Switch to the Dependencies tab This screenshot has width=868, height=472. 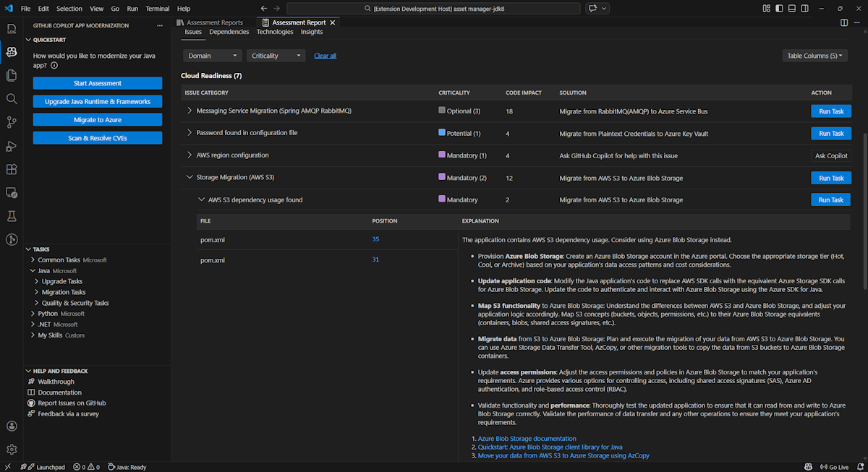[229, 32]
